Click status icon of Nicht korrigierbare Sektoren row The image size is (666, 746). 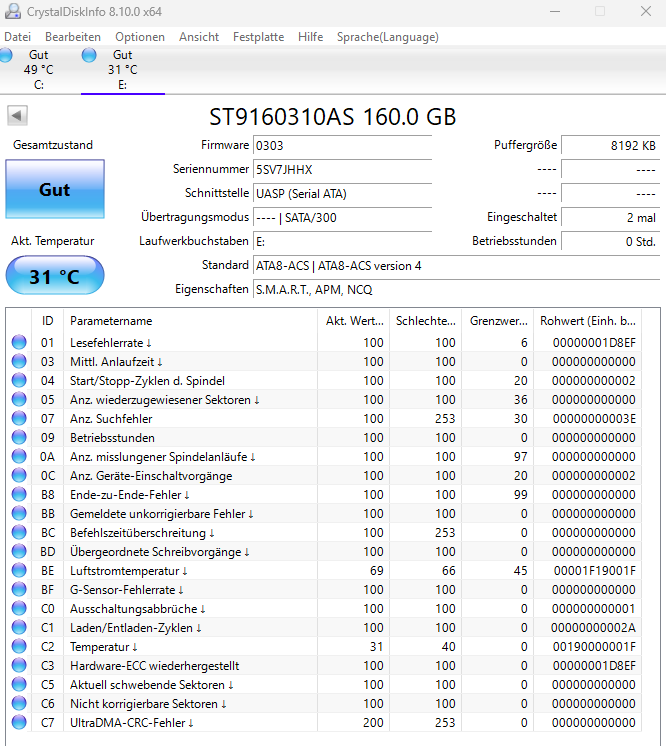coord(19,704)
